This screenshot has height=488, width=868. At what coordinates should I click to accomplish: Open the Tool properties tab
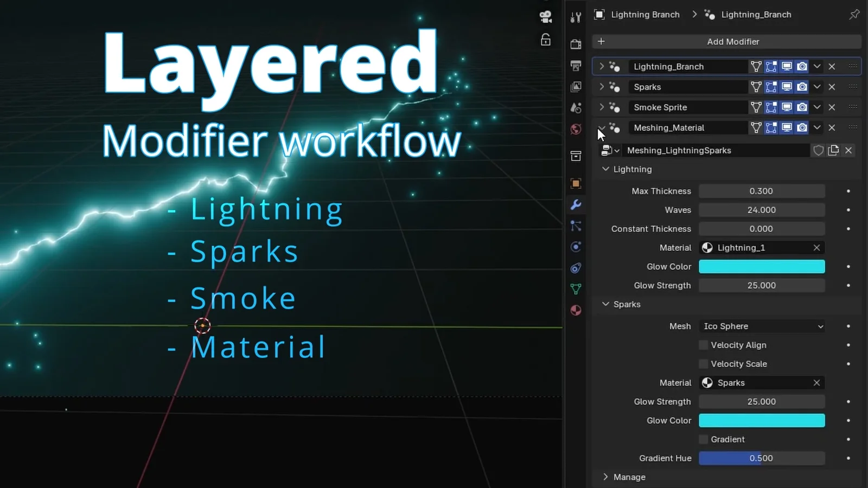[x=576, y=18]
